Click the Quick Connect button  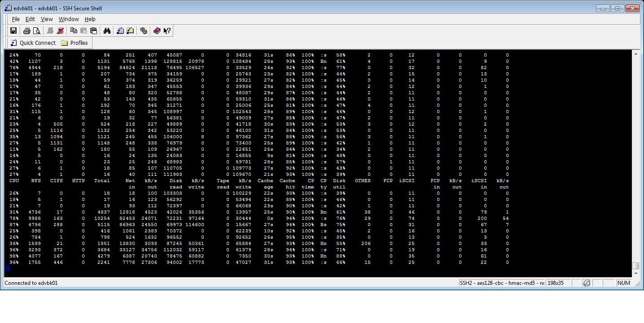pyautogui.click(x=33, y=43)
